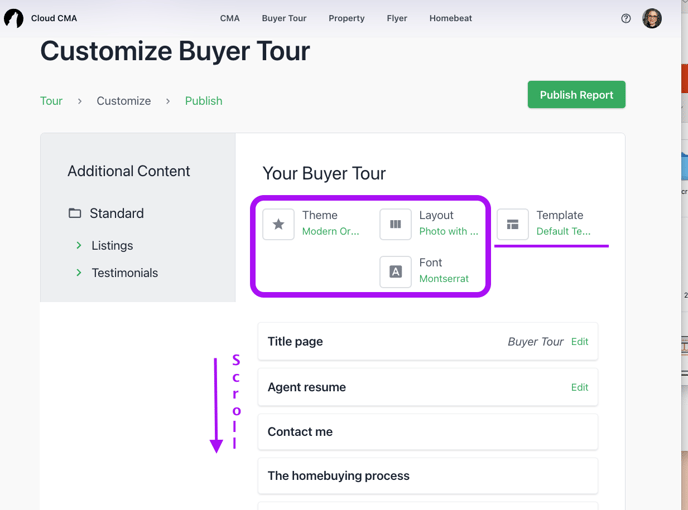Select the Standard folder icon
Viewport: 688px width, 510px height.
(x=75, y=213)
